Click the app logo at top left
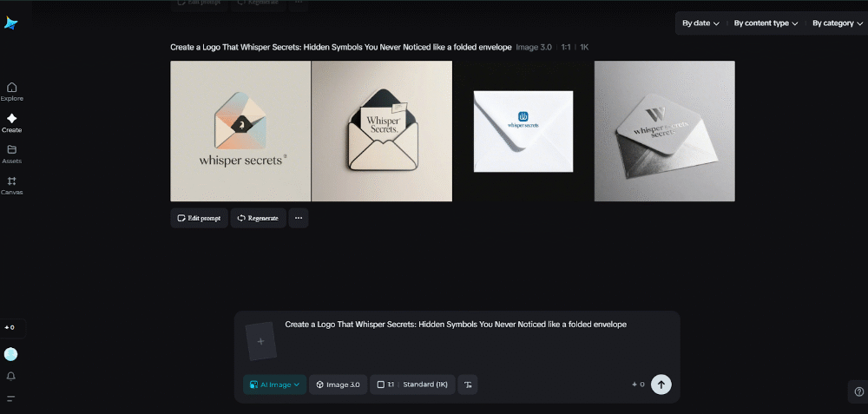The height and width of the screenshot is (414, 868). point(11,23)
